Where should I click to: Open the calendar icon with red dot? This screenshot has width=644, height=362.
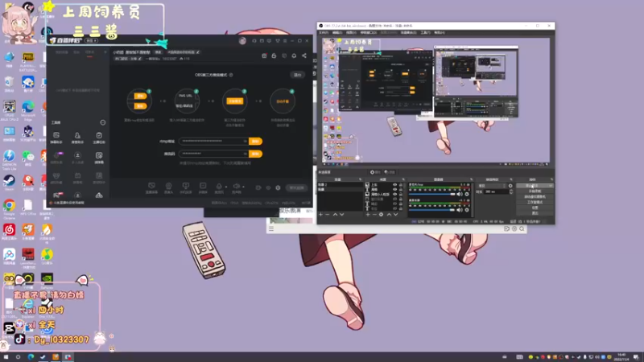[x=264, y=56]
